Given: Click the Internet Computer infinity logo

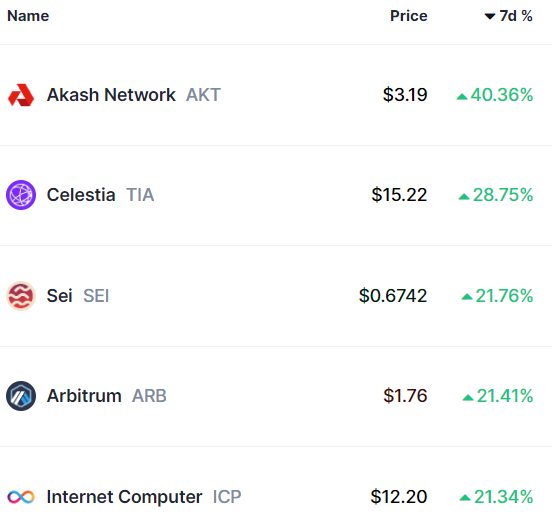Looking at the screenshot, I should click(x=21, y=497).
